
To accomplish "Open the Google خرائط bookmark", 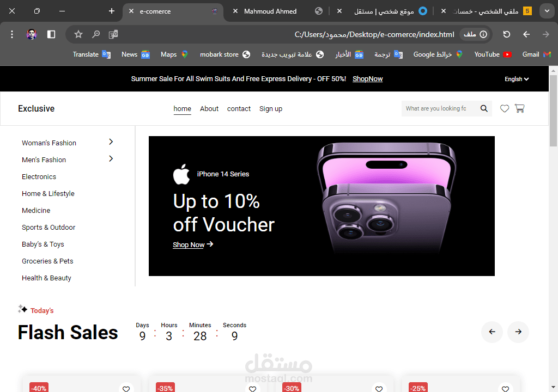I will [x=438, y=54].
